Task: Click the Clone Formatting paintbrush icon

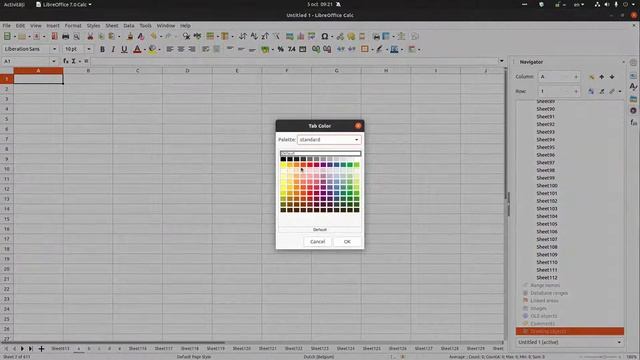Action: [x=130, y=37]
